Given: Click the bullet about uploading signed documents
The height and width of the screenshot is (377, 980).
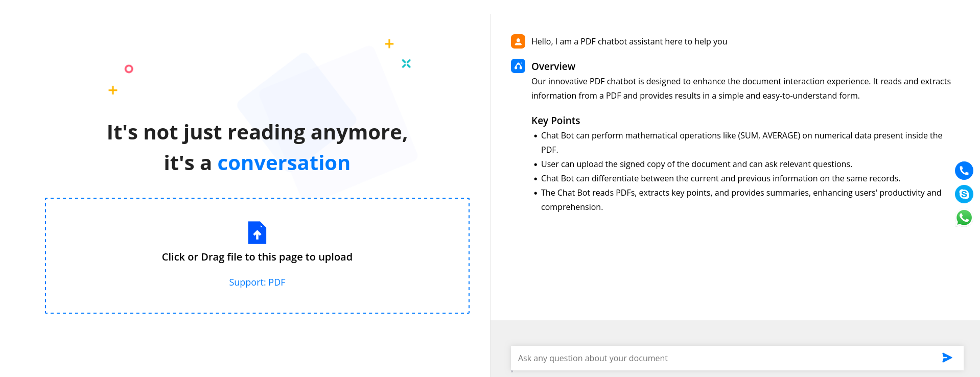Looking at the screenshot, I should pos(696,164).
